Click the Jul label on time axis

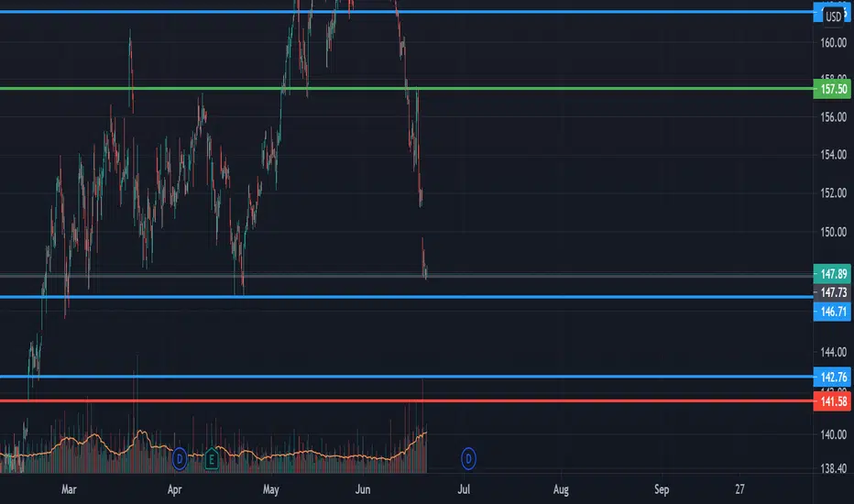464,489
